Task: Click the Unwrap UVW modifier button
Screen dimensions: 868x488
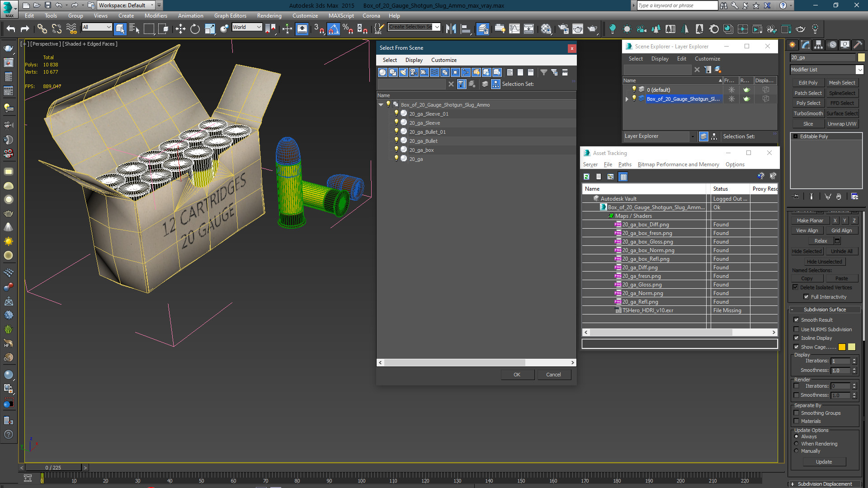Action: tap(842, 124)
